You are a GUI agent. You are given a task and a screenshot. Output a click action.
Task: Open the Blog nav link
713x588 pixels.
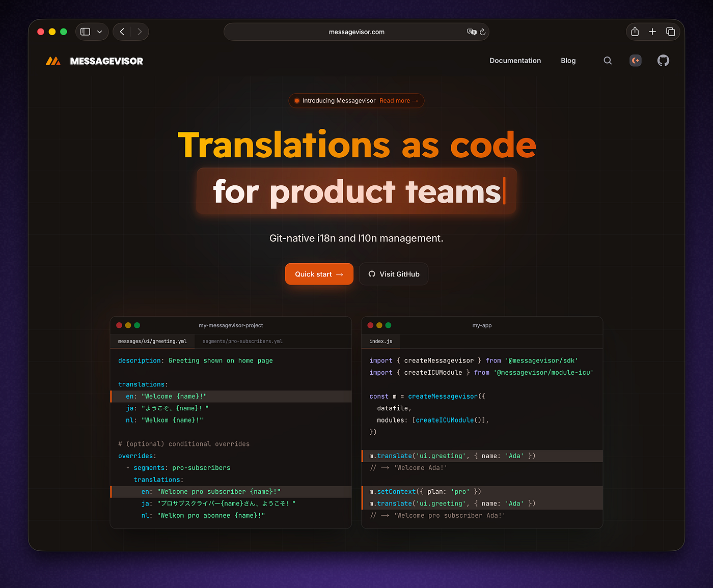coord(568,61)
